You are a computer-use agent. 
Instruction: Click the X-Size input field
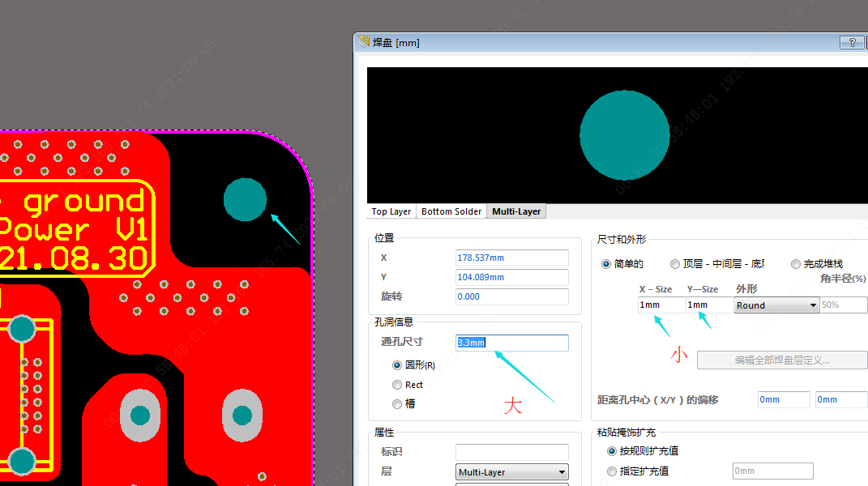point(660,305)
